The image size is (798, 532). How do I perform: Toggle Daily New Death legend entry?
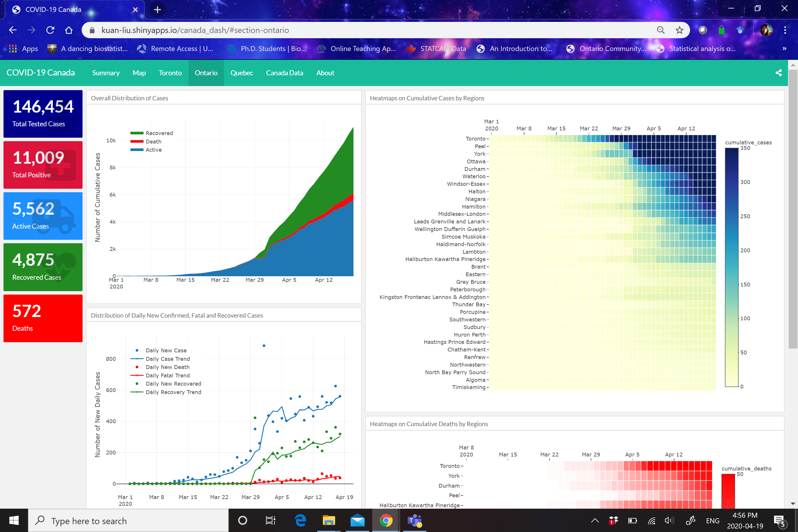pyautogui.click(x=167, y=367)
